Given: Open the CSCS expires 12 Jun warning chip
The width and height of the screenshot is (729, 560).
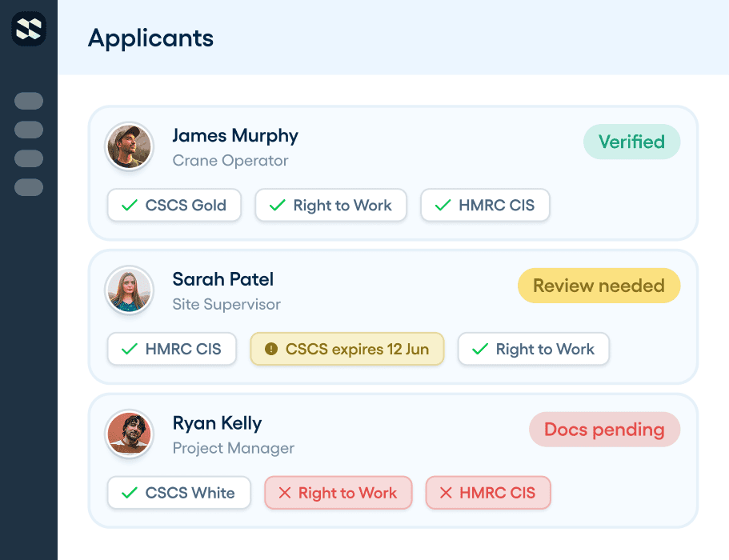Looking at the screenshot, I should pyautogui.click(x=346, y=349).
